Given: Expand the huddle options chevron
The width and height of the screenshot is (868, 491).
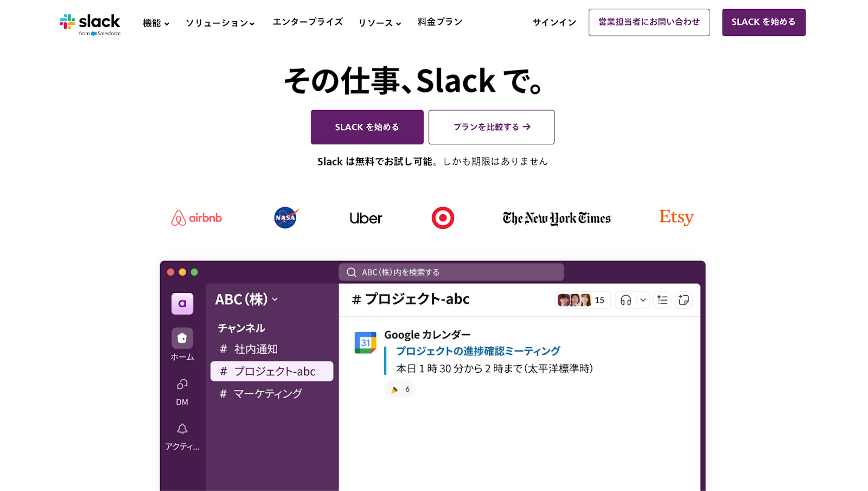Looking at the screenshot, I should click(x=643, y=300).
